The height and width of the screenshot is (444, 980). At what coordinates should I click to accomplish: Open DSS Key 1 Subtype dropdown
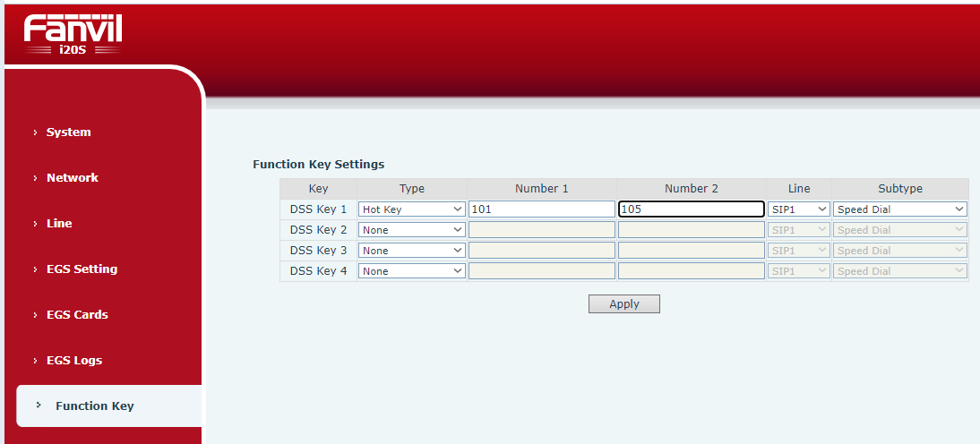tap(899, 209)
